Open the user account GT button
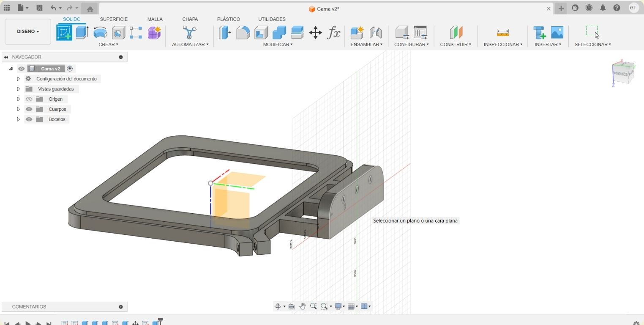This screenshot has height=325, width=644. coord(633,8)
